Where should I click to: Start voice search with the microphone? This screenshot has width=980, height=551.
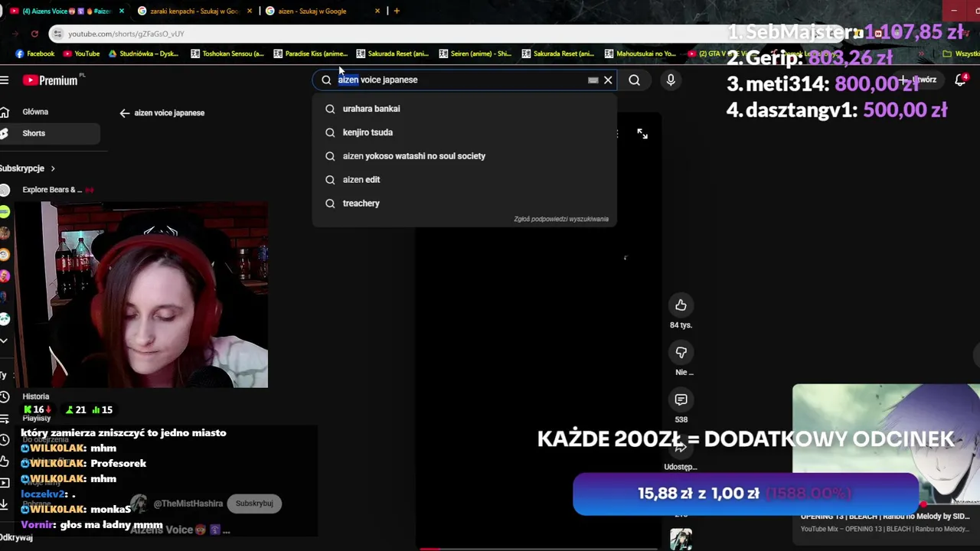click(671, 80)
